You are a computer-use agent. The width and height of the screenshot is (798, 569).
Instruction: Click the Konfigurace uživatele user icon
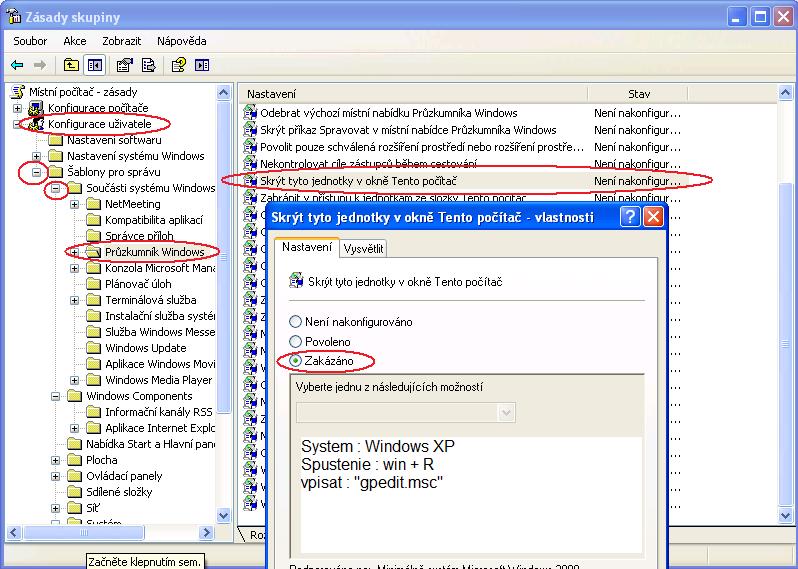point(36,124)
